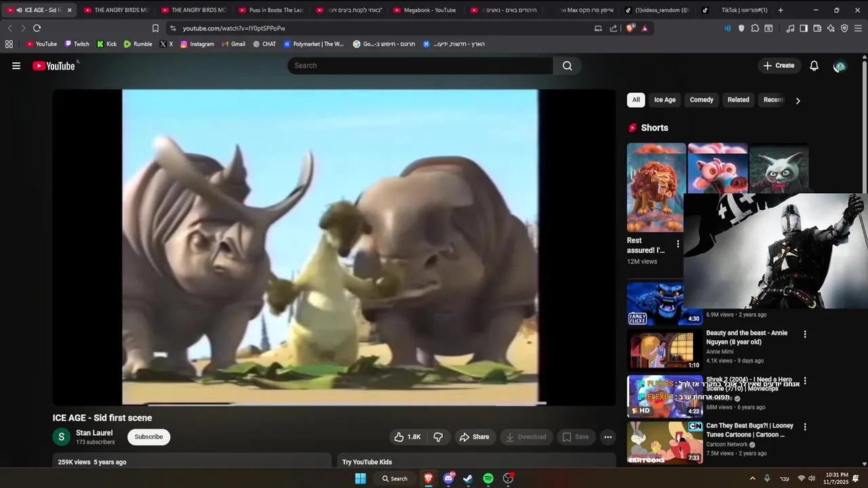This screenshot has width=868, height=488.
Task: Open options for Beauty and the beast video
Action: point(805,334)
